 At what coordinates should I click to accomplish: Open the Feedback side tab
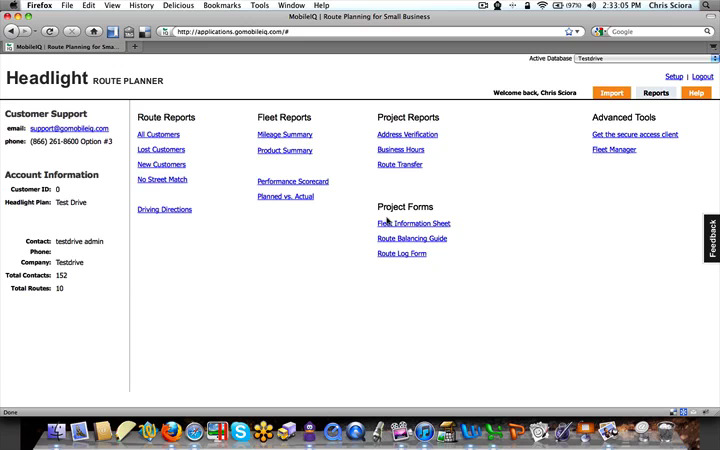pyautogui.click(x=712, y=238)
